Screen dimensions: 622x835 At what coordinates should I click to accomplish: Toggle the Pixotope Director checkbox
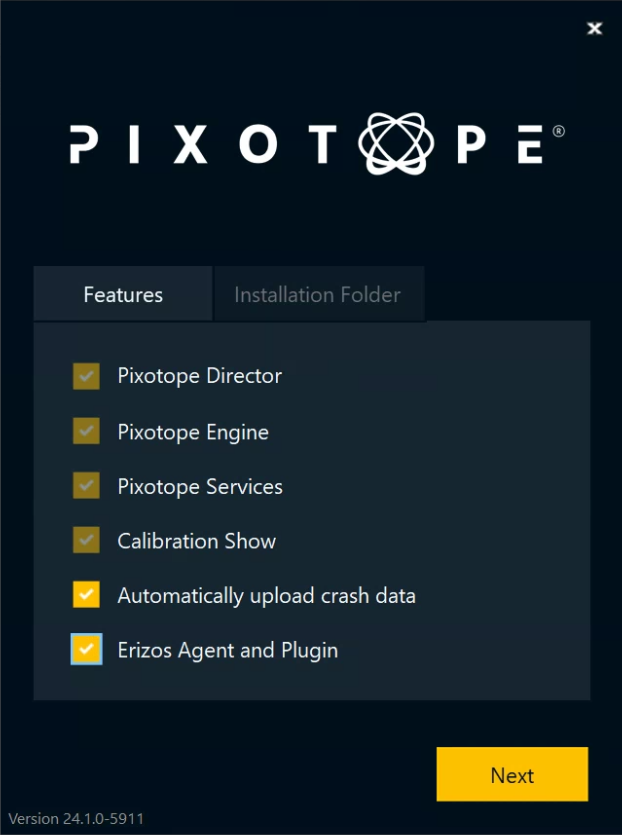point(86,377)
